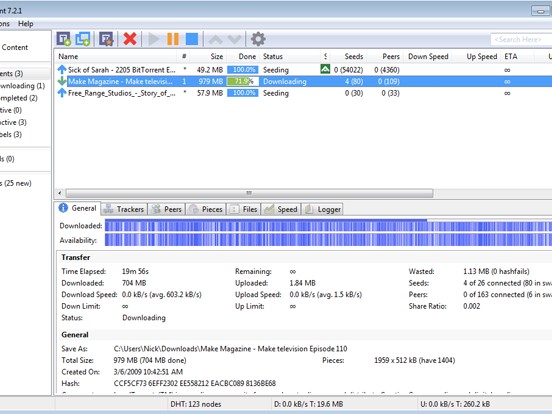Remove torrent using the red X icon
Image resolution: width=552 pixels, height=414 pixels.
(x=130, y=39)
